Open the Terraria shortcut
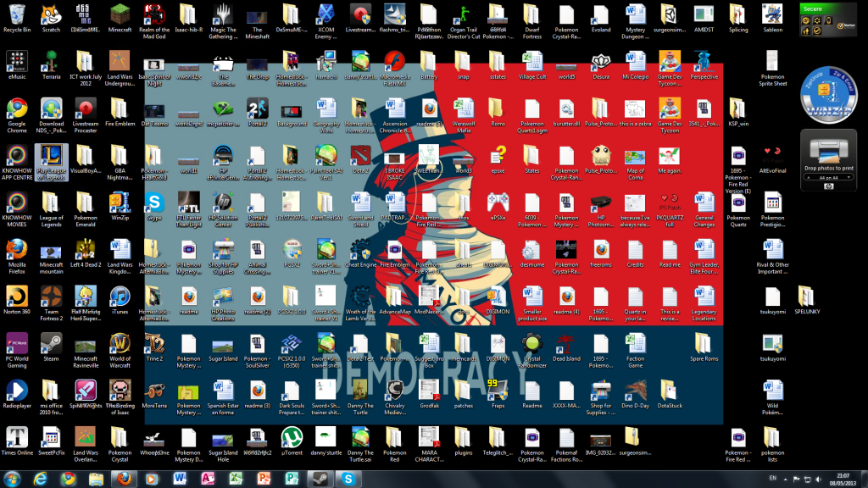The height and width of the screenshot is (488, 868). coord(51,63)
